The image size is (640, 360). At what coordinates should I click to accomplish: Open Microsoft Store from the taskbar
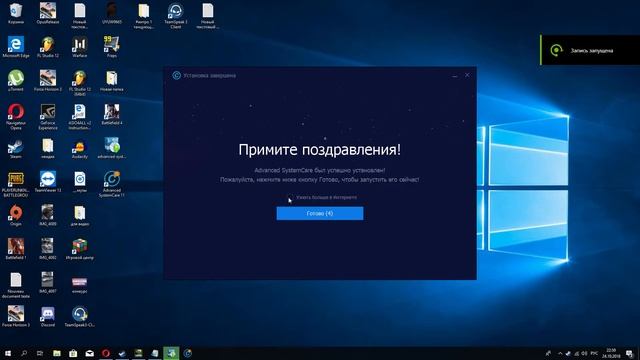click(73, 353)
